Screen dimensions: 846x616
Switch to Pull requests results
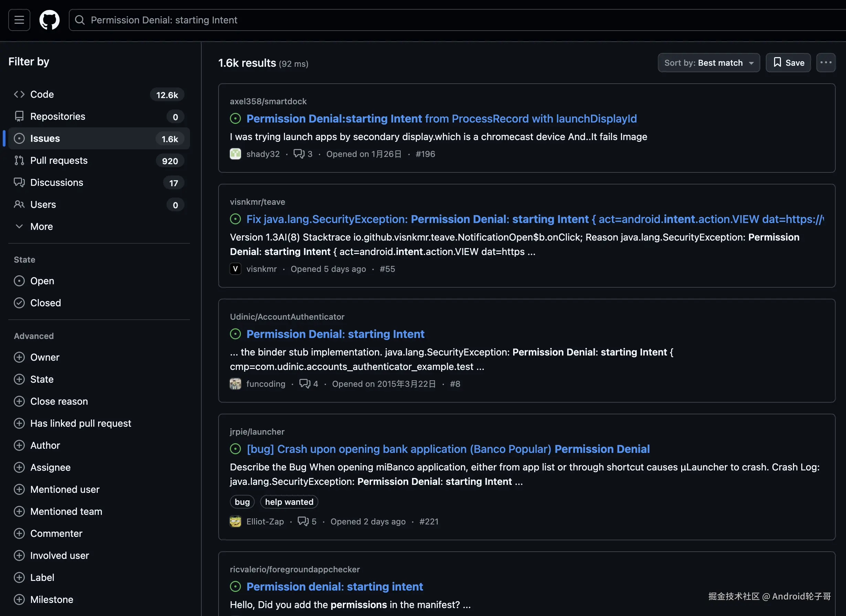point(59,160)
